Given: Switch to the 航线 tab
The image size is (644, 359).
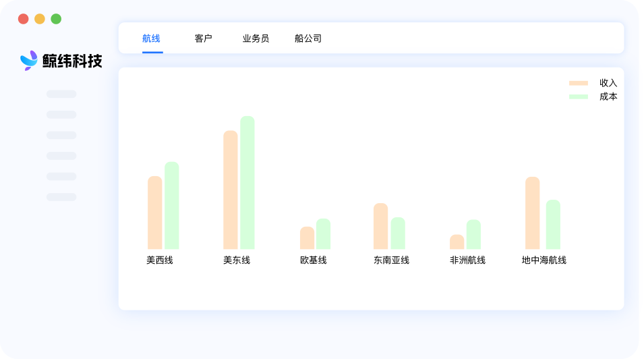Looking at the screenshot, I should click(x=151, y=38).
